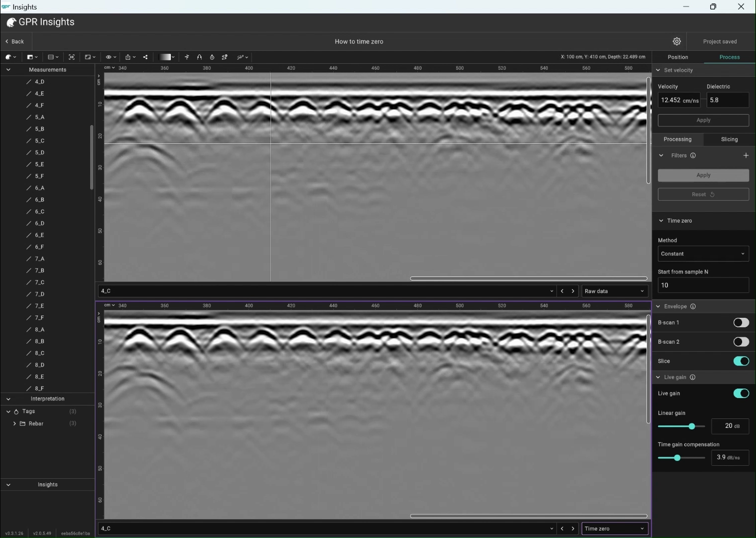Click the share icon in the toolbar
This screenshot has width=756, height=538.
pyautogui.click(x=145, y=57)
